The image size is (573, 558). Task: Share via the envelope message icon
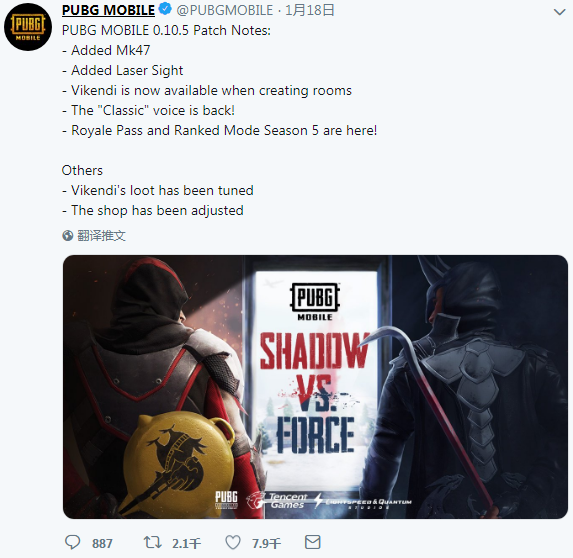(x=313, y=542)
